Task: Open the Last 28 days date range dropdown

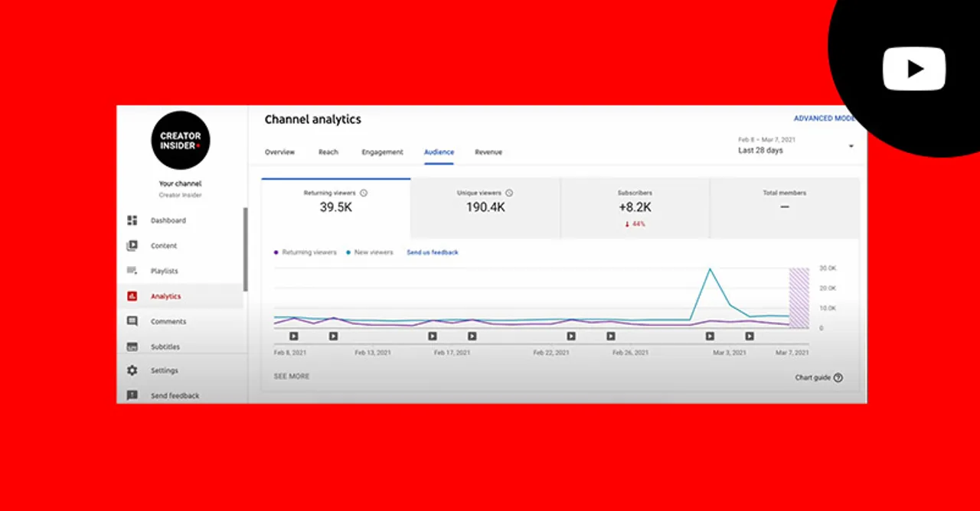Action: [x=795, y=145]
